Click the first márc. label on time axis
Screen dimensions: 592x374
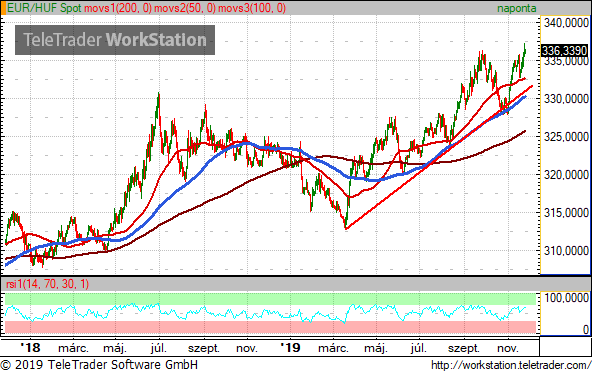pyautogui.click(x=73, y=348)
